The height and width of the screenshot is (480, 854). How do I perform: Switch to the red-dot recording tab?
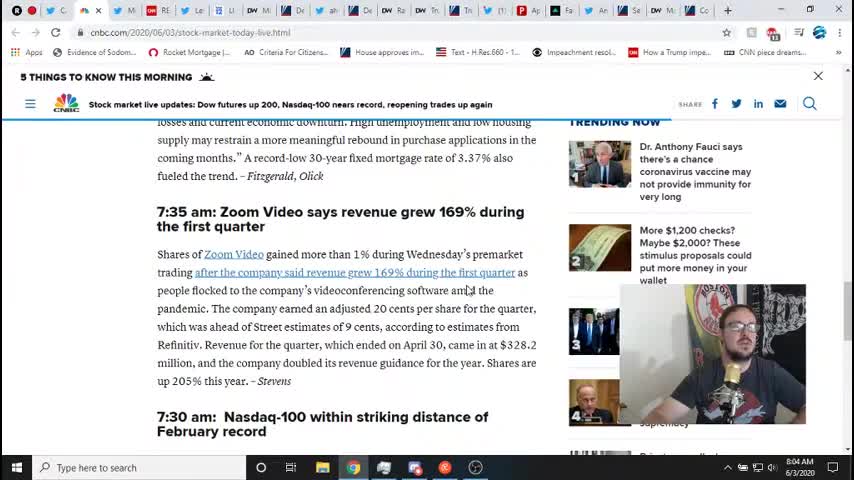pyautogui.click(x=32, y=10)
